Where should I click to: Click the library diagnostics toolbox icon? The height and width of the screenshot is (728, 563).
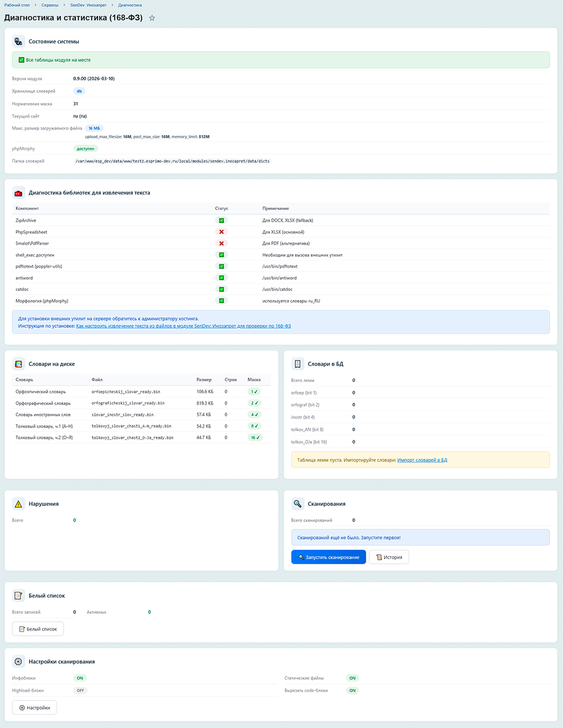[x=19, y=192]
